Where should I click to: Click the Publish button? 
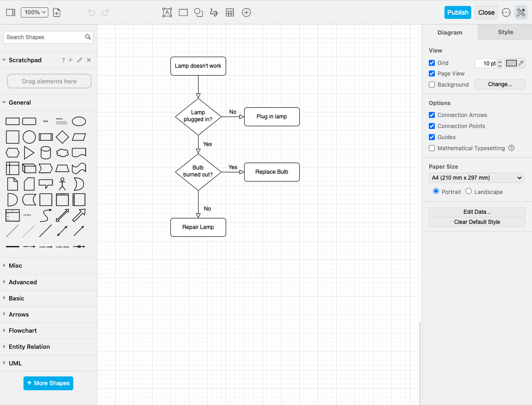click(x=457, y=12)
